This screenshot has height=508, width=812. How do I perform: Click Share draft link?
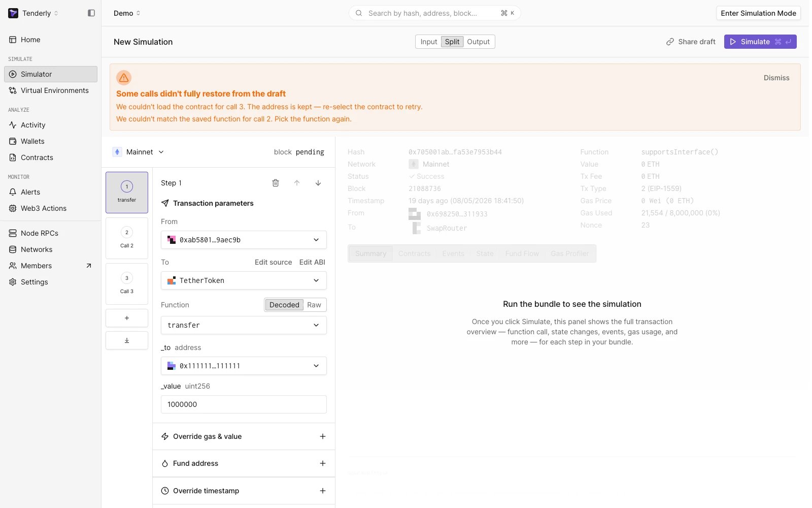(691, 42)
